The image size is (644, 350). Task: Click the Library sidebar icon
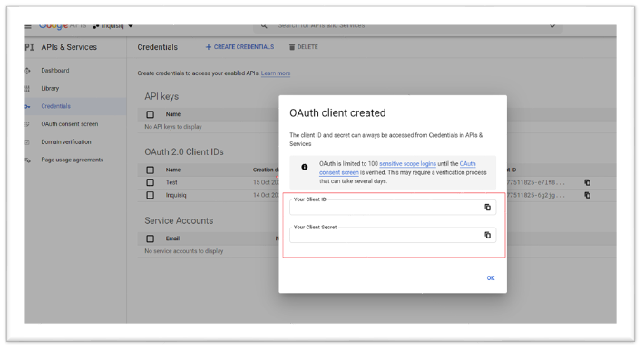click(x=27, y=88)
